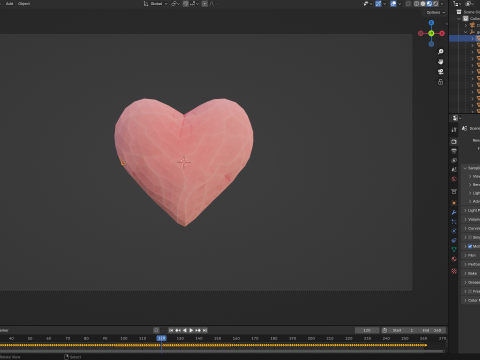Open the Object menu

tap(24, 4)
